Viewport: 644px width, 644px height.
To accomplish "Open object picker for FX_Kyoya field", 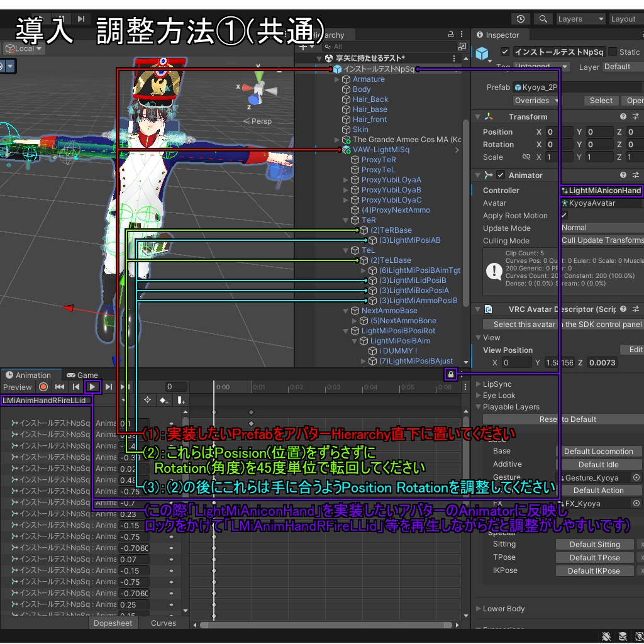I will coord(636,503).
